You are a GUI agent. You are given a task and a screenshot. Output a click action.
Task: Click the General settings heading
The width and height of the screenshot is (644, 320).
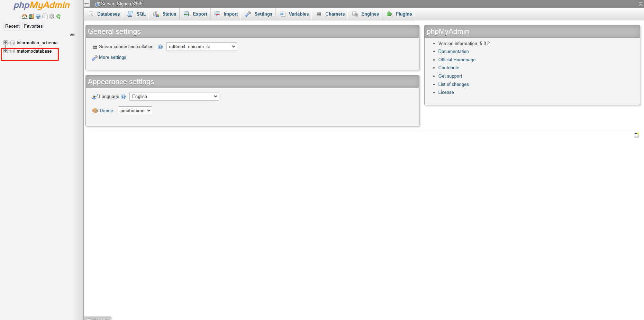[114, 32]
